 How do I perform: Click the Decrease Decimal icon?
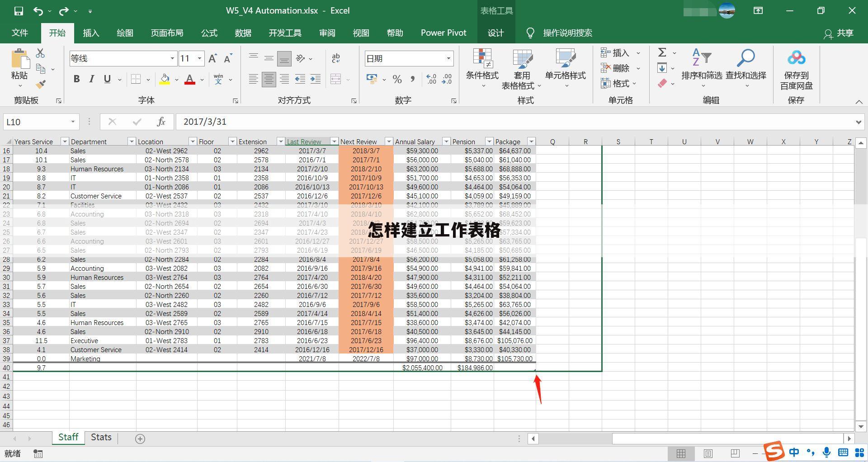click(447, 80)
